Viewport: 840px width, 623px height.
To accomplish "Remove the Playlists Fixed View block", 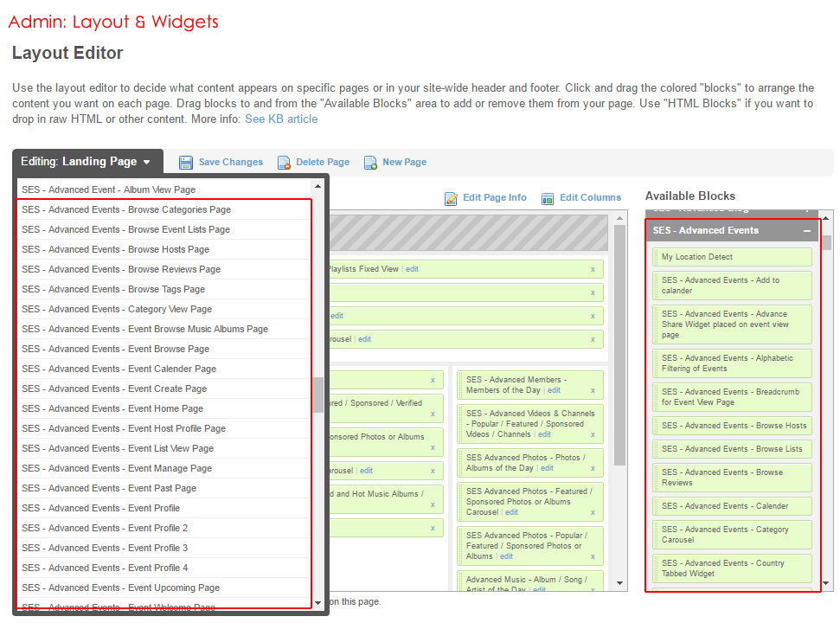I will pos(593,269).
